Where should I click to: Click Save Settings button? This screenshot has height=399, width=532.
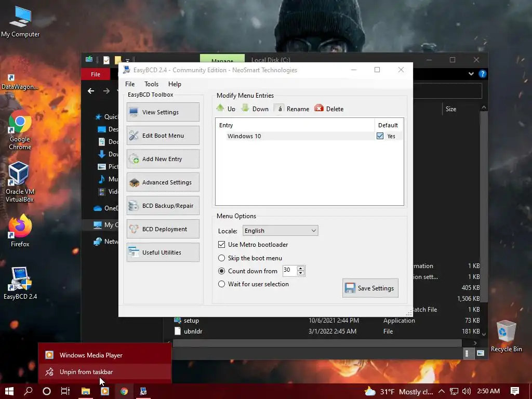370,288
